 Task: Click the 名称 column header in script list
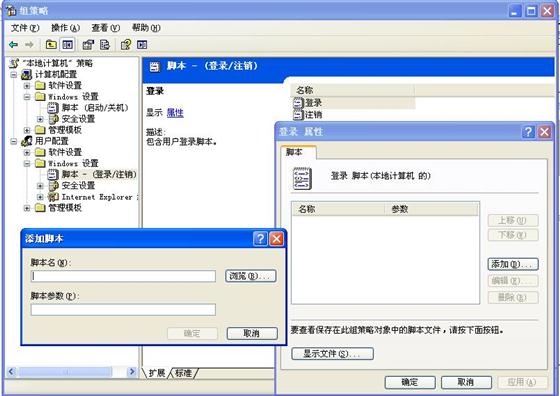[x=339, y=209]
